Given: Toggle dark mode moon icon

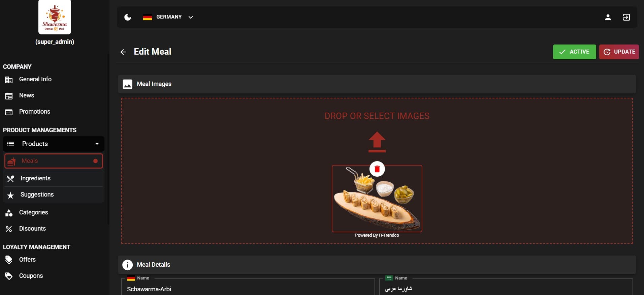Looking at the screenshot, I should (x=128, y=17).
